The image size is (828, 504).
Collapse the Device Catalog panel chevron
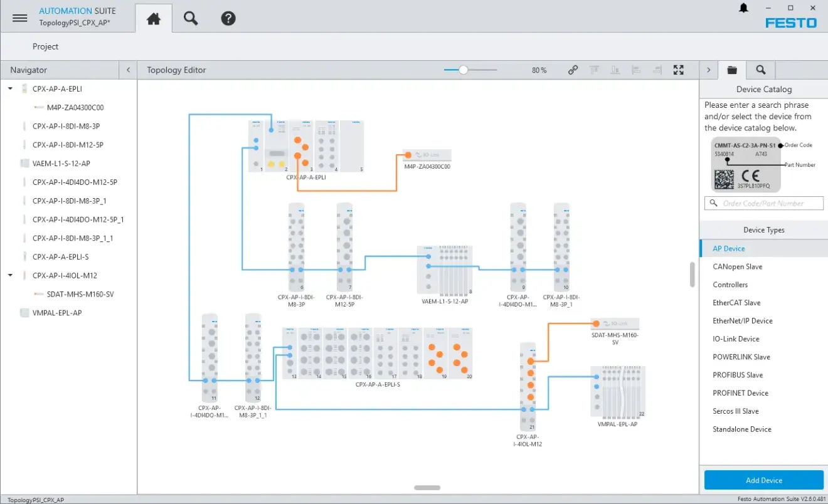pyautogui.click(x=708, y=70)
